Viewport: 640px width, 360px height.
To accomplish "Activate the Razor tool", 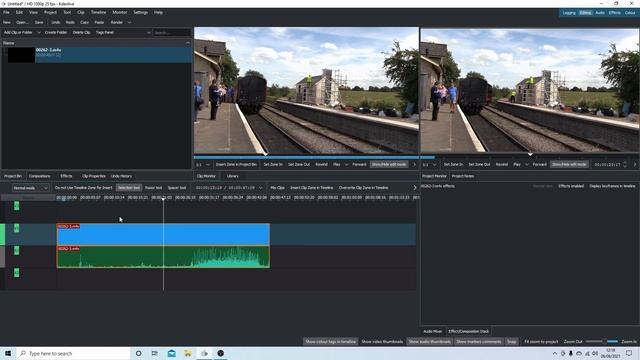I will point(153,188).
